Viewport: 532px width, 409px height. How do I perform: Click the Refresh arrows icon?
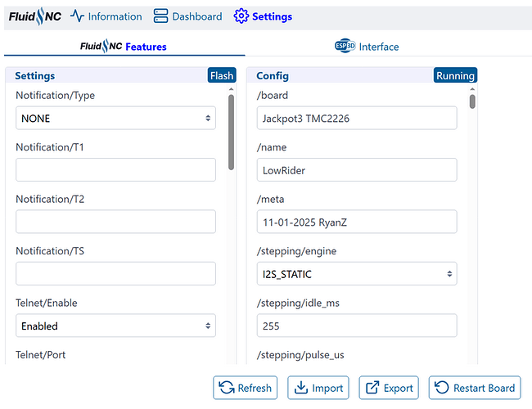coord(226,387)
